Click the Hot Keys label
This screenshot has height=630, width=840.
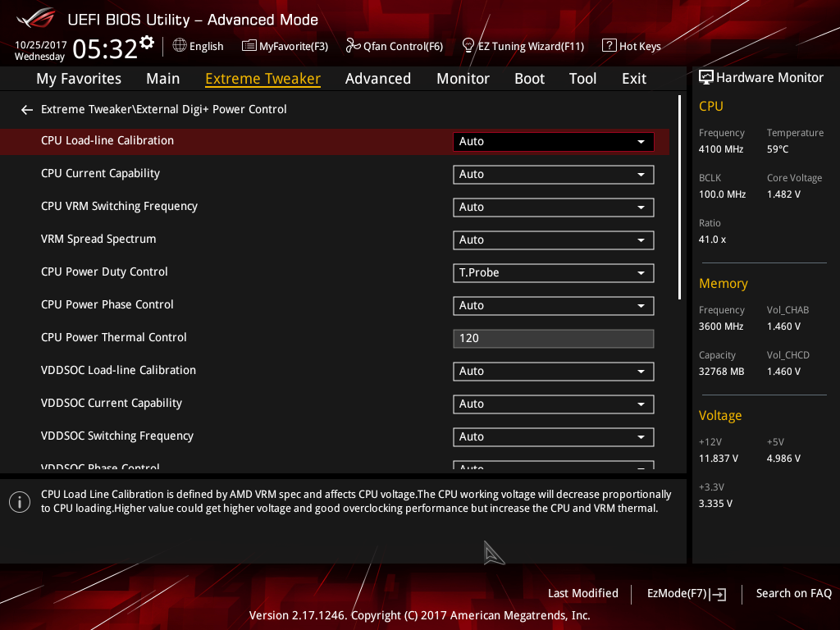640,47
